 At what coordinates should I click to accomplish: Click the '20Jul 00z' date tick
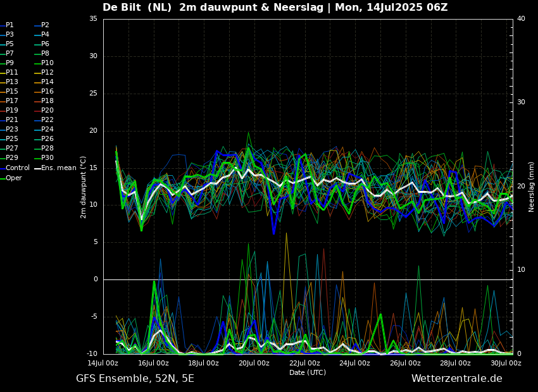pyautogui.click(x=254, y=363)
